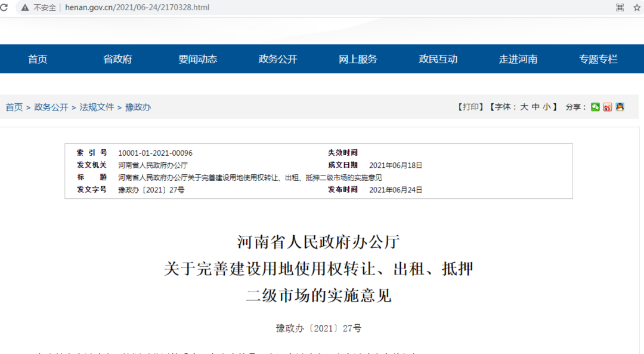Share the article via QQ penguin icon
Image resolution: width=644 pixels, height=354 pixels.
pyautogui.click(x=620, y=107)
